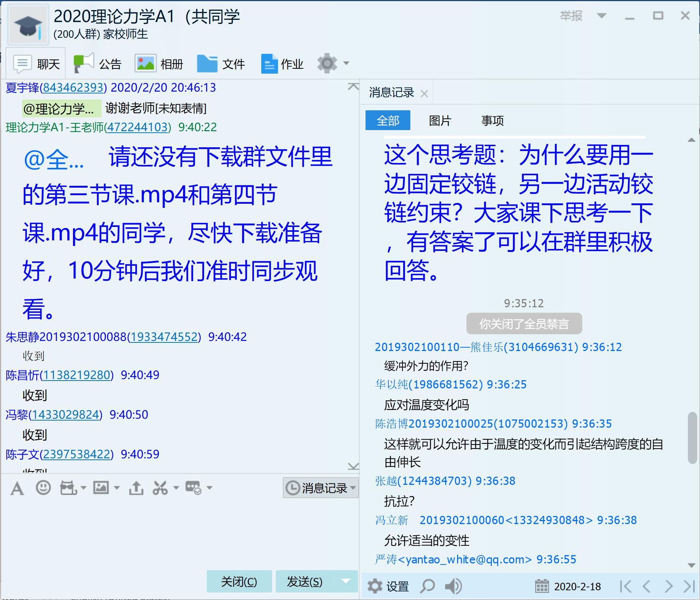Click the 发送(S) button
The width and height of the screenshot is (700, 600).
304,581
